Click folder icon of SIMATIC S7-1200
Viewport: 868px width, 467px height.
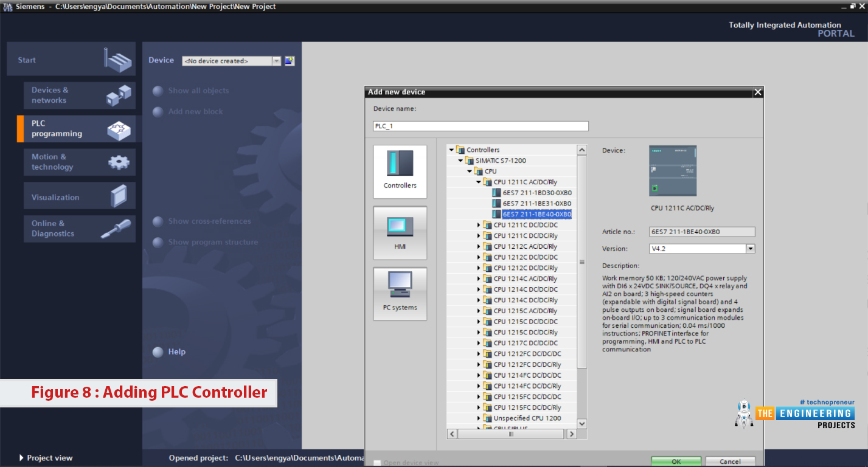pyautogui.click(x=470, y=161)
